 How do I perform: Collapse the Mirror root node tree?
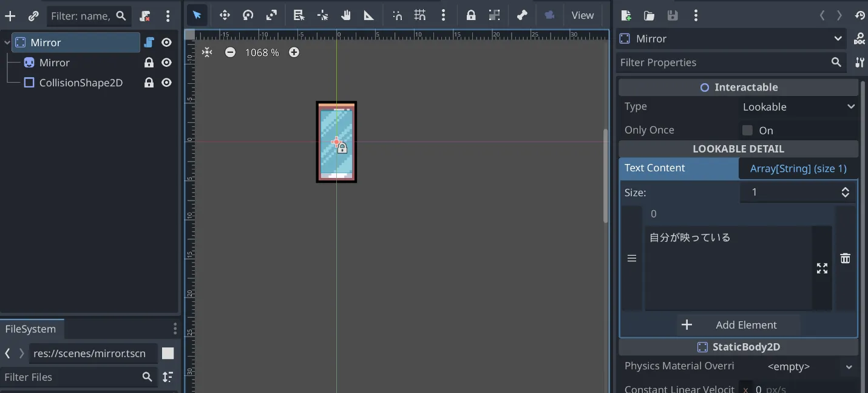coord(7,43)
